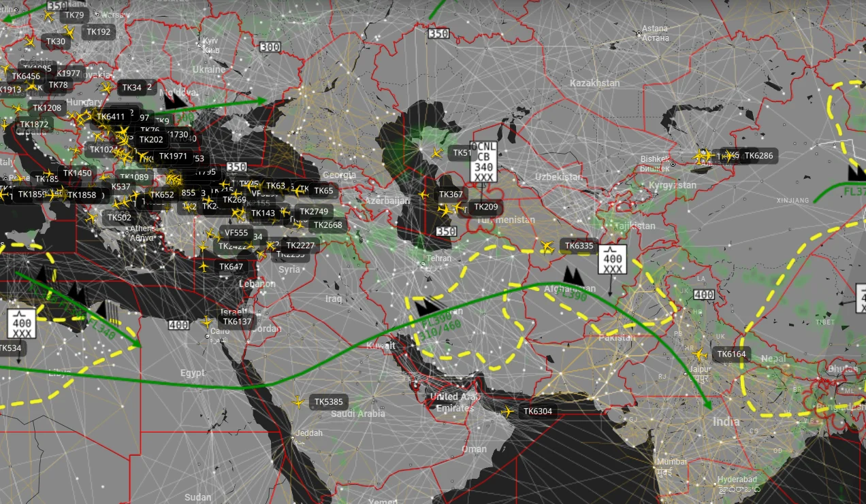Screen dimensions: 866x504
Task: Select the plane icon left of TK367
Action: click(423, 195)
